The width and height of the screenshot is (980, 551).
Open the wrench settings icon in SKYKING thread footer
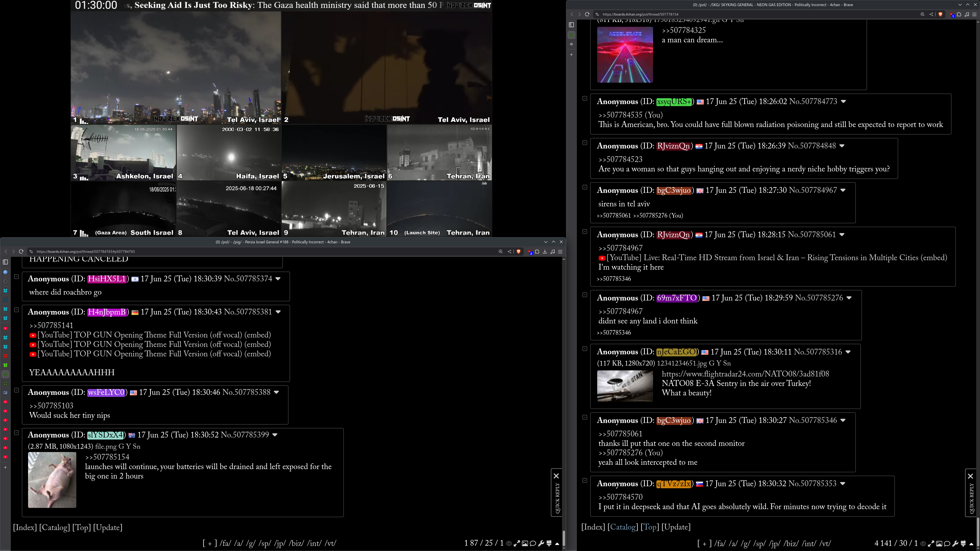click(x=955, y=543)
